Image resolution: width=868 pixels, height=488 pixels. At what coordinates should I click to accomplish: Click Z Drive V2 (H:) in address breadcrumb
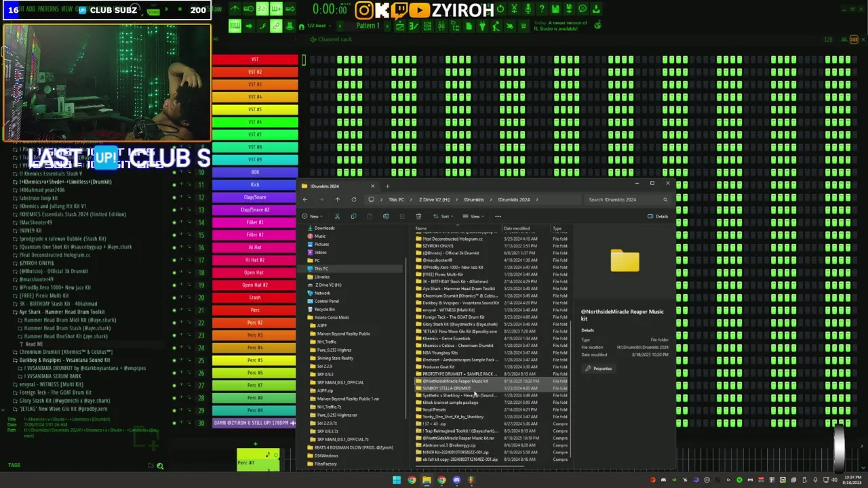click(x=434, y=199)
